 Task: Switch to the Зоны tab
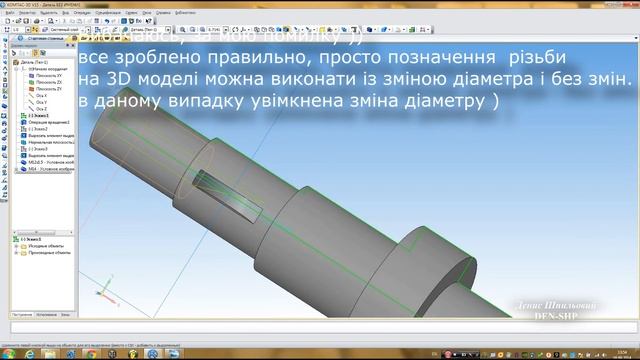coord(65,315)
